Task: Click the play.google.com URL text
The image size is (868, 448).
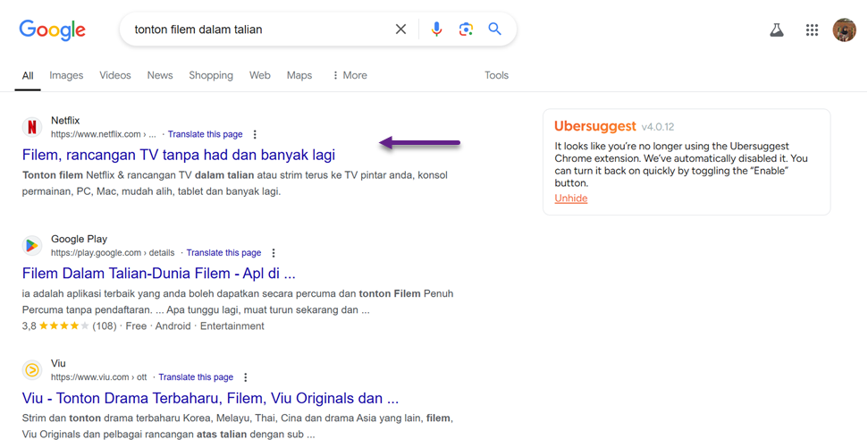Action: (113, 252)
